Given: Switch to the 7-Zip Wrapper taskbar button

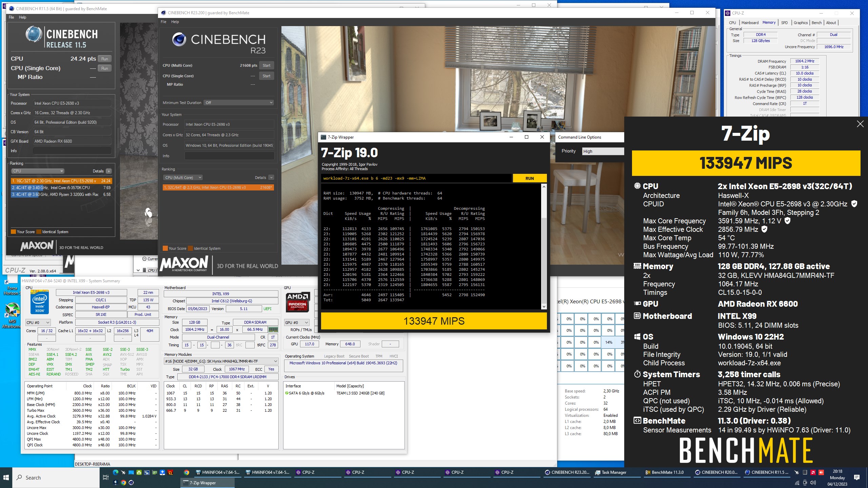Looking at the screenshot, I should (207, 483).
